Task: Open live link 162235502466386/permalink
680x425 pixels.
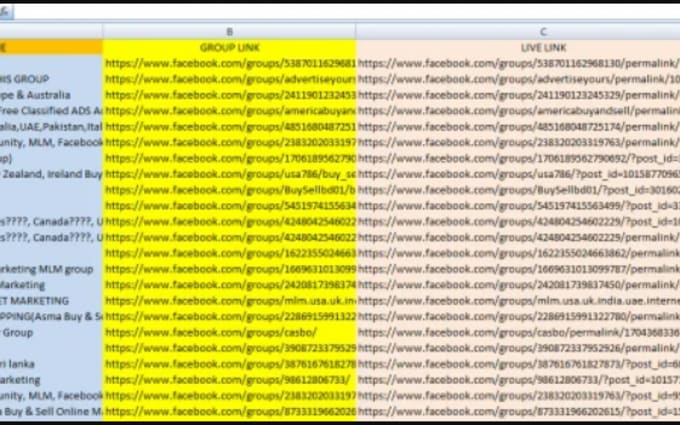Action: tap(518, 253)
